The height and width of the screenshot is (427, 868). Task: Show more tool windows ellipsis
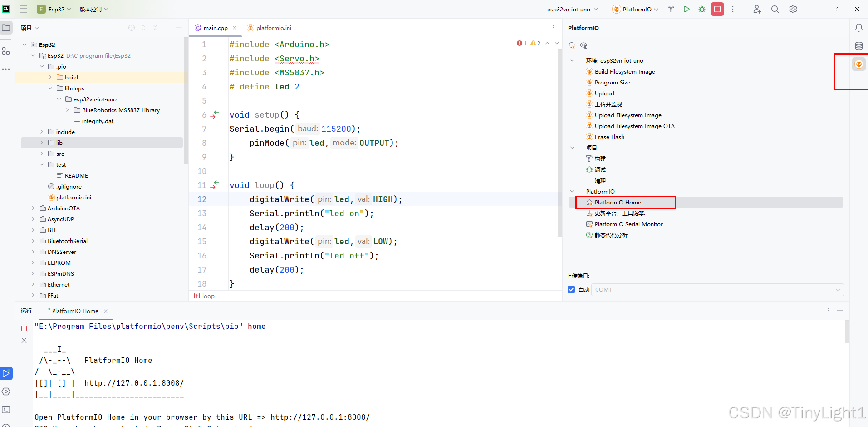point(6,69)
